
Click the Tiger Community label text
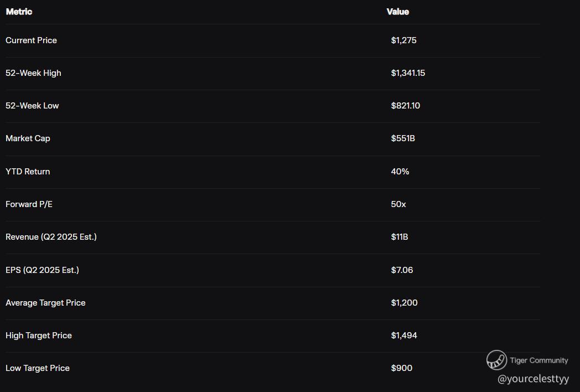538,360
